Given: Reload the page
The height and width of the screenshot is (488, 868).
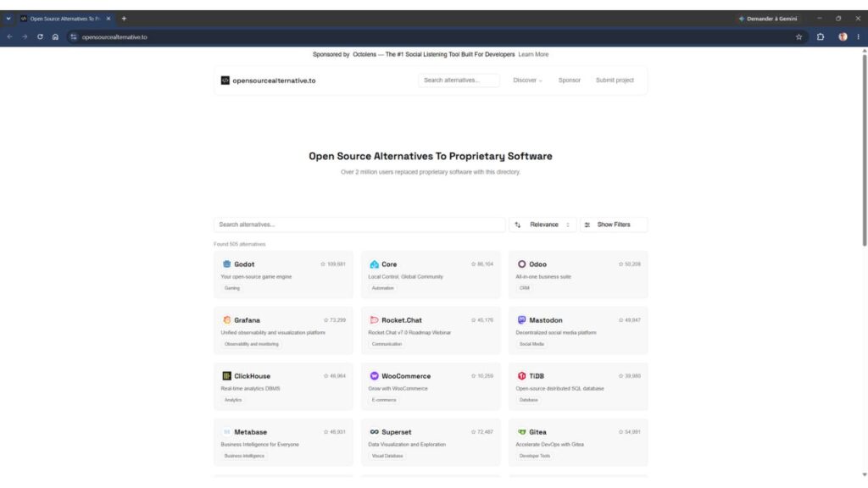Looking at the screenshot, I should 40,37.
